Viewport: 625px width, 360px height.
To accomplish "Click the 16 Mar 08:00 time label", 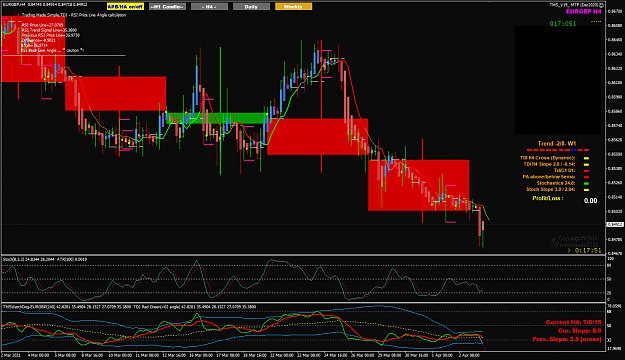I will [x=201, y=355].
